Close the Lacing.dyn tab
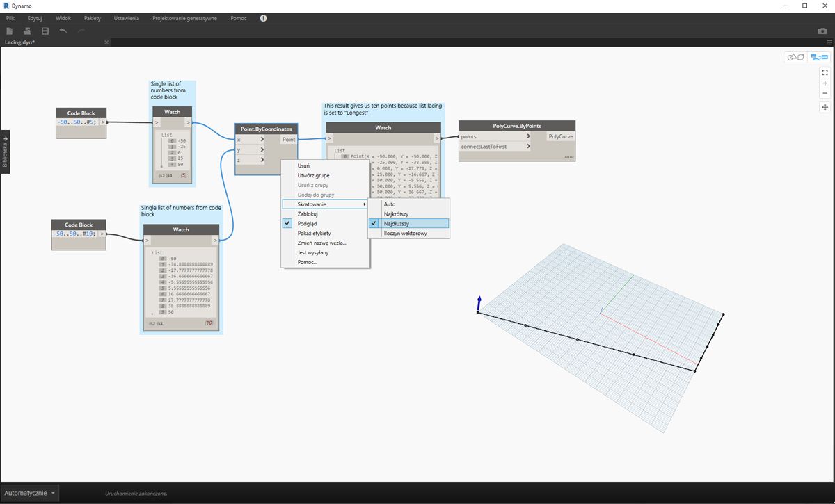 (106, 42)
